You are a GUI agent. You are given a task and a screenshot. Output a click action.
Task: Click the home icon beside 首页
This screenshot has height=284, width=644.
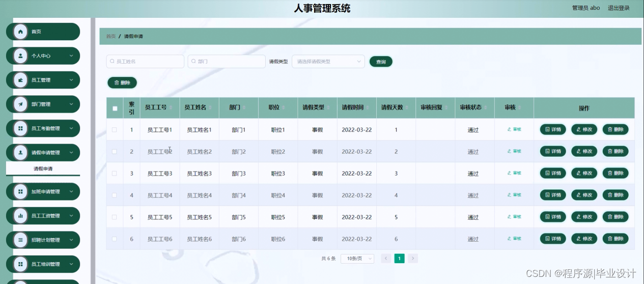coord(20,32)
